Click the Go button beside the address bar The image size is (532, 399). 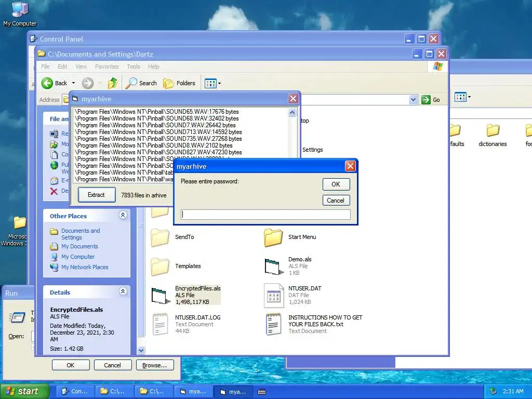coord(431,100)
